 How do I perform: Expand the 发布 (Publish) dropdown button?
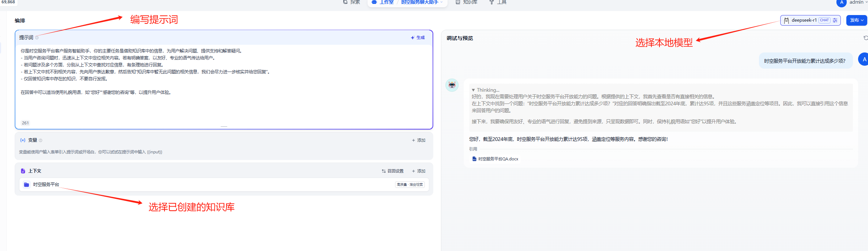tap(857, 20)
